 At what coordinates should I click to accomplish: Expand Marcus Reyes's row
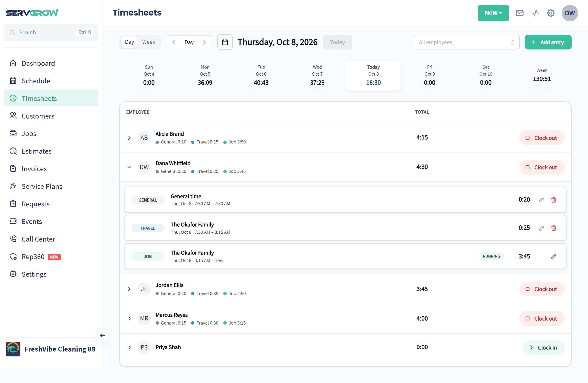point(129,318)
